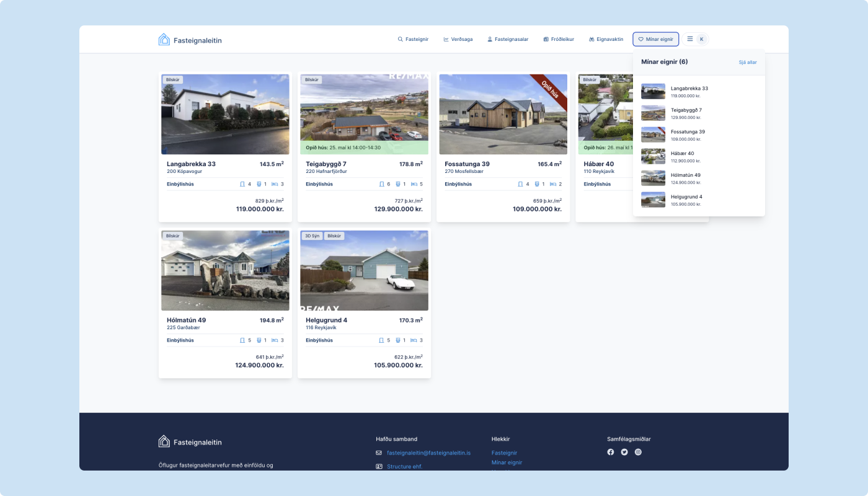The width and height of the screenshot is (868, 496).
Task: Click the 3D Sýn badge on Helgugrund 4
Action: click(x=312, y=236)
